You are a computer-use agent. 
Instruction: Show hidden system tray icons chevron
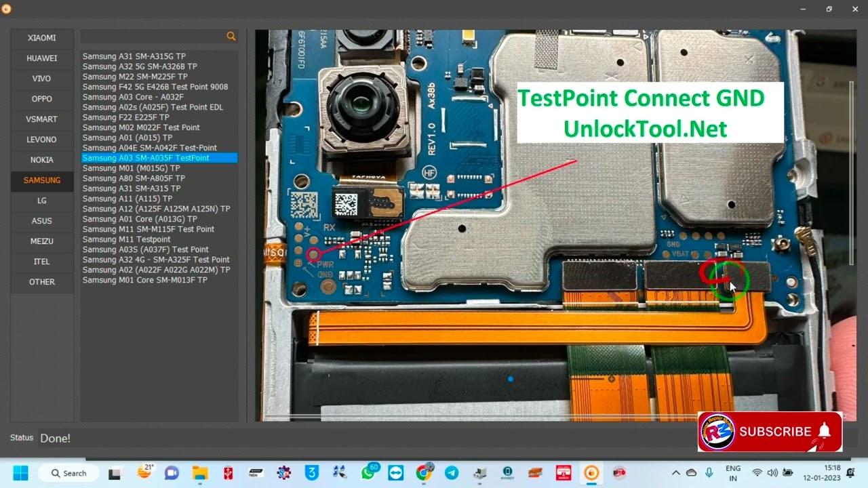[x=676, y=473]
